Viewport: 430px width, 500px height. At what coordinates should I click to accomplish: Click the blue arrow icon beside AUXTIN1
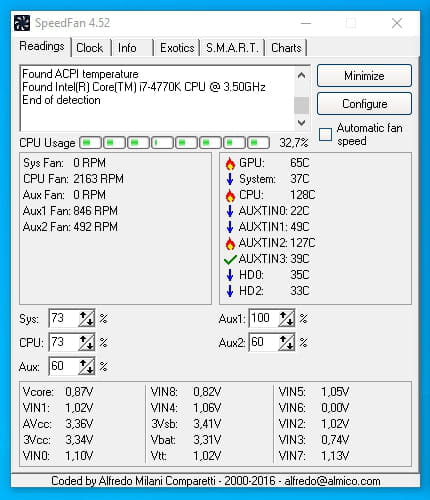[230, 227]
